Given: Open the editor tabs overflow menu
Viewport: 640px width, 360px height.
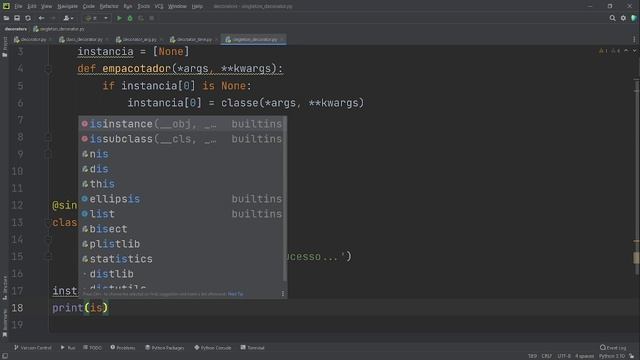Looking at the screenshot, I should click(x=634, y=40).
